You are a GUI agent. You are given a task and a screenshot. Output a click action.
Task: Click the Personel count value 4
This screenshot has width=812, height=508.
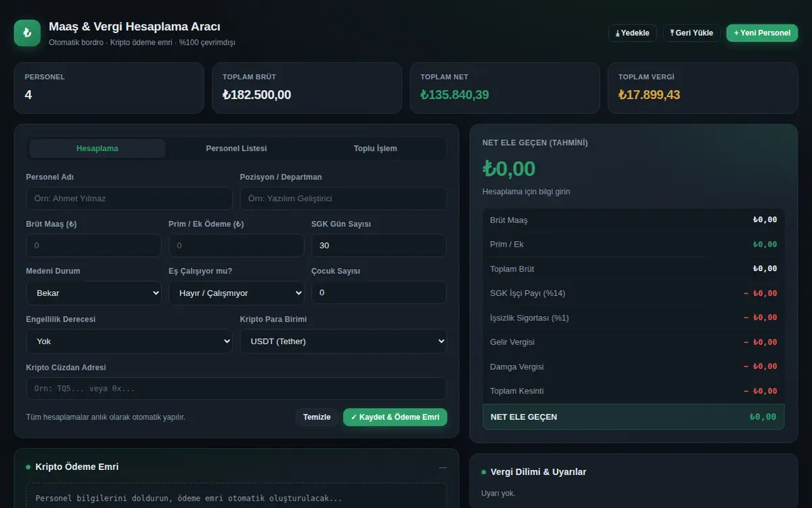click(x=28, y=95)
